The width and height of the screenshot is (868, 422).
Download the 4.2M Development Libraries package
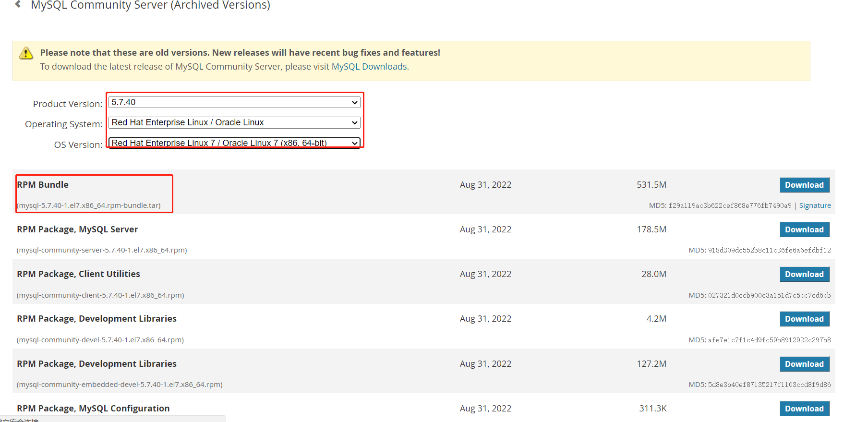(x=804, y=319)
